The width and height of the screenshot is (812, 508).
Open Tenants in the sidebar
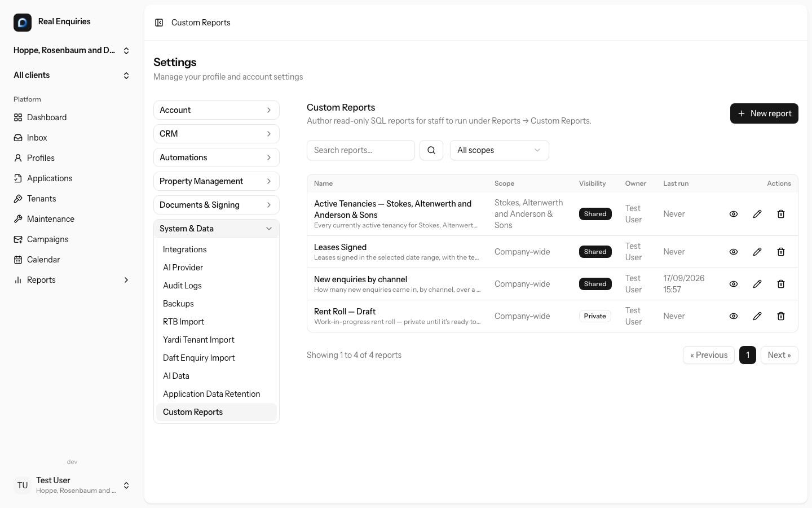(x=72, y=199)
